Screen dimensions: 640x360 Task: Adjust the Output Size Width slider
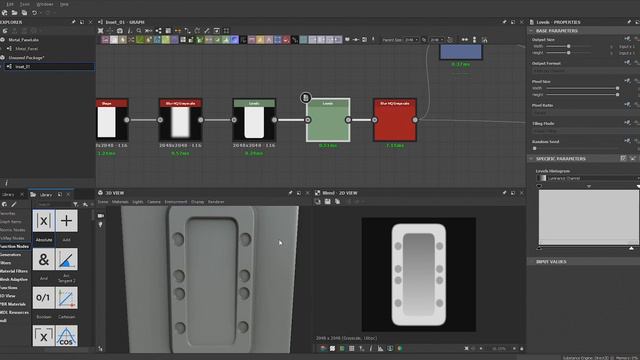pos(569,47)
